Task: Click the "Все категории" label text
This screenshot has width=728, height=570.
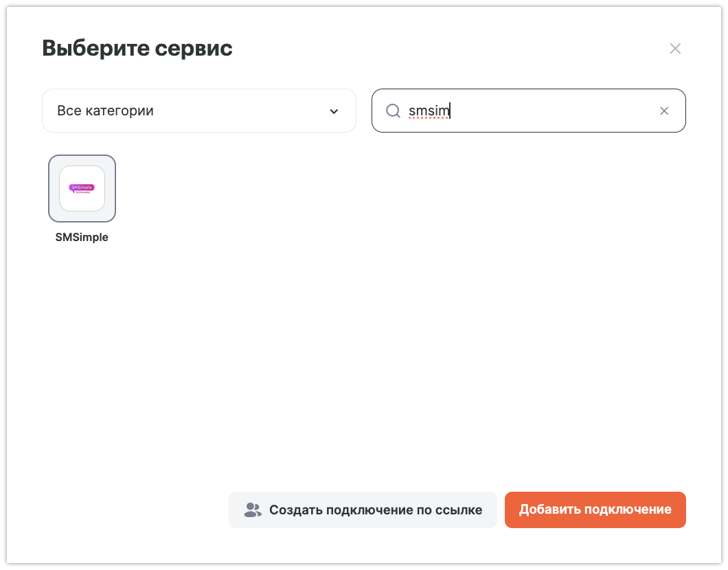Action: coord(105,111)
